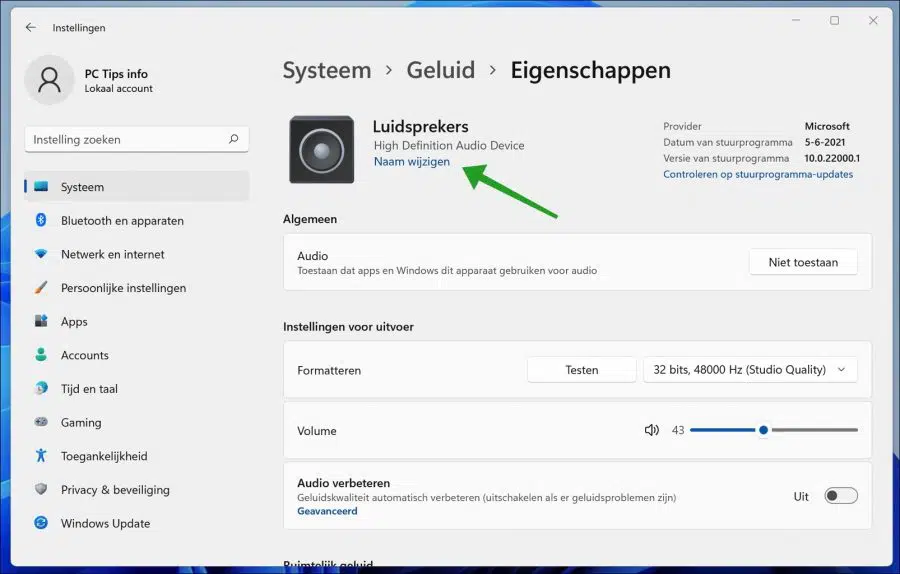The width and height of the screenshot is (900, 574).
Task: Open Gaming settings
Action: 137,422
